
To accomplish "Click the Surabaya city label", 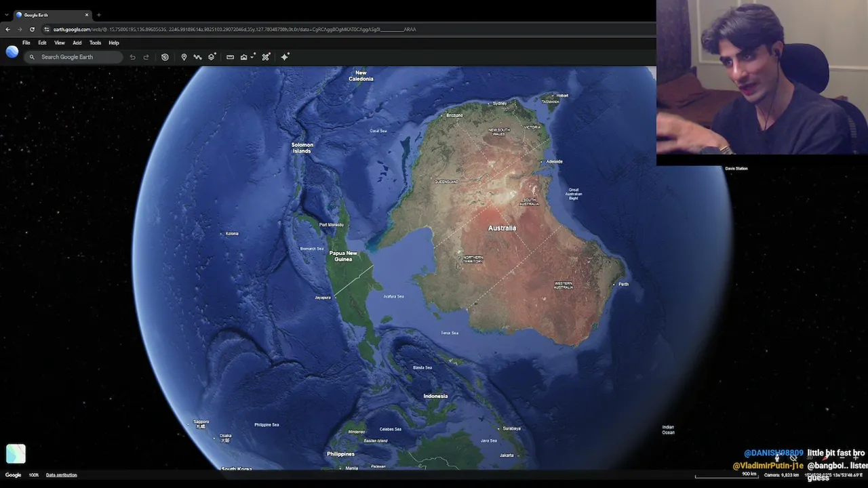I will [x=512, y=428].
